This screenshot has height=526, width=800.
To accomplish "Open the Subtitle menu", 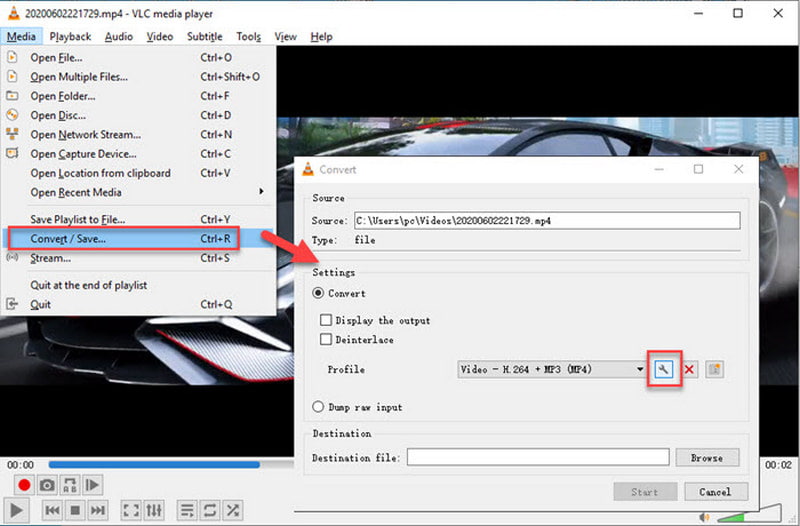I will [x=205, y=36].
